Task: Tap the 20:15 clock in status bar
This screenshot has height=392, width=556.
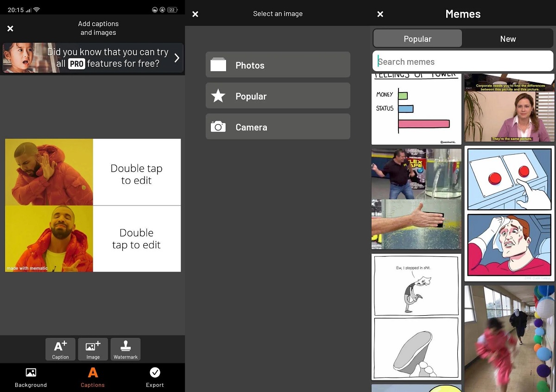Action: click(x=15, y=10)
